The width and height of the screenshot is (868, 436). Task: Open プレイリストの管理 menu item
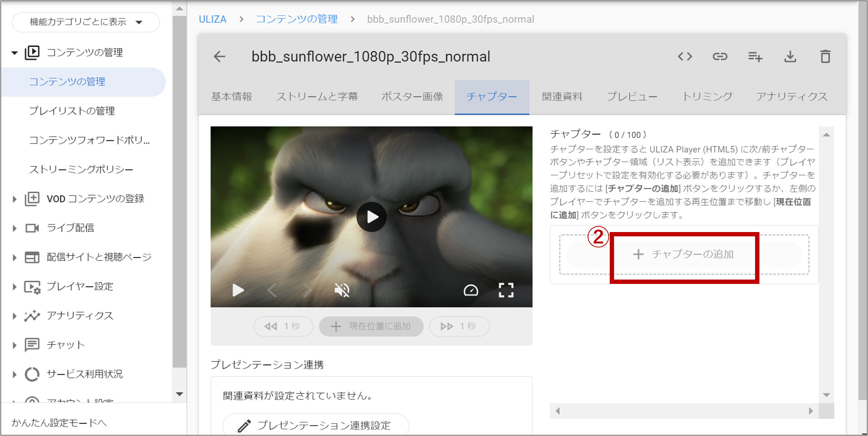click(x=72, y=111)
